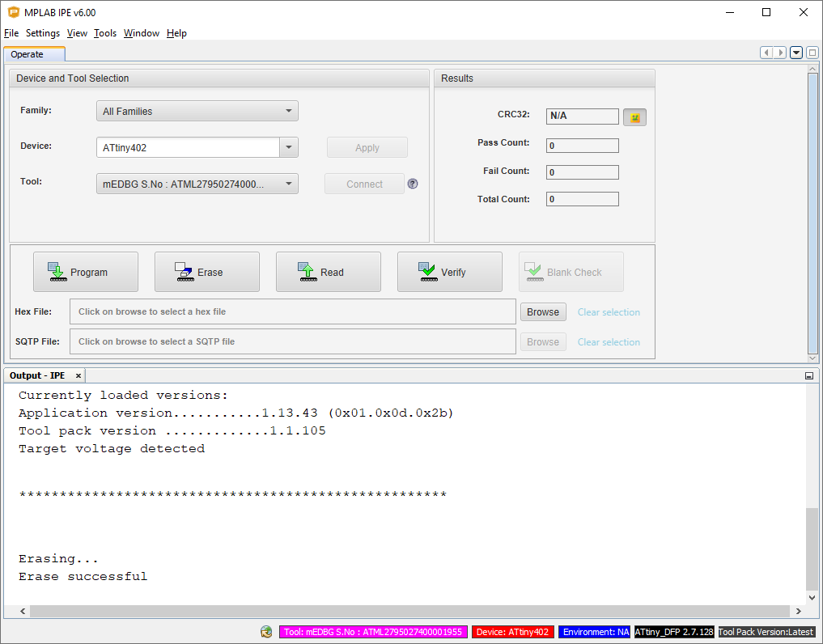Click the CRC32 value field
This screenshot has width=823, height=644.
point(582,116)
